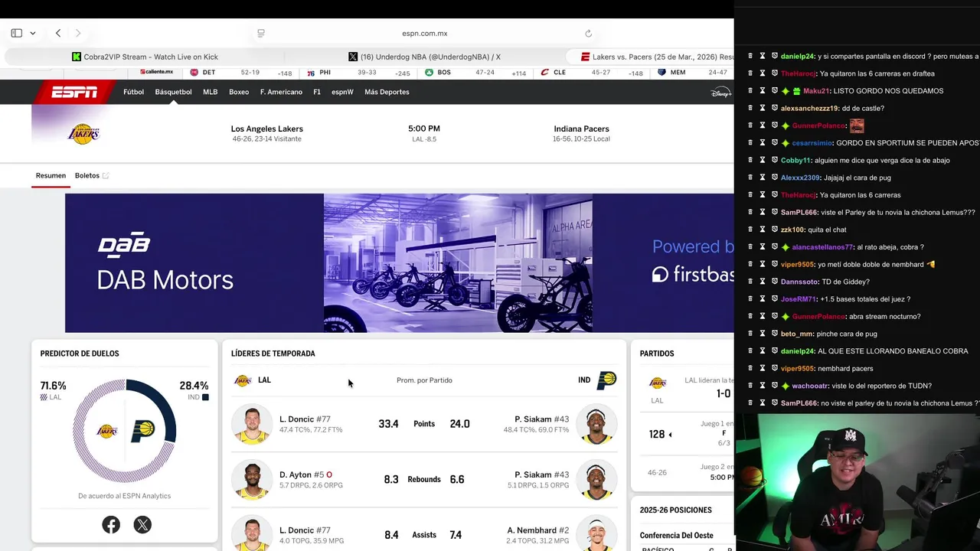980x551 pixels.
Task: Timeout alexsanchezzz19 with hourglass icon
Action: tap(763, 108)
